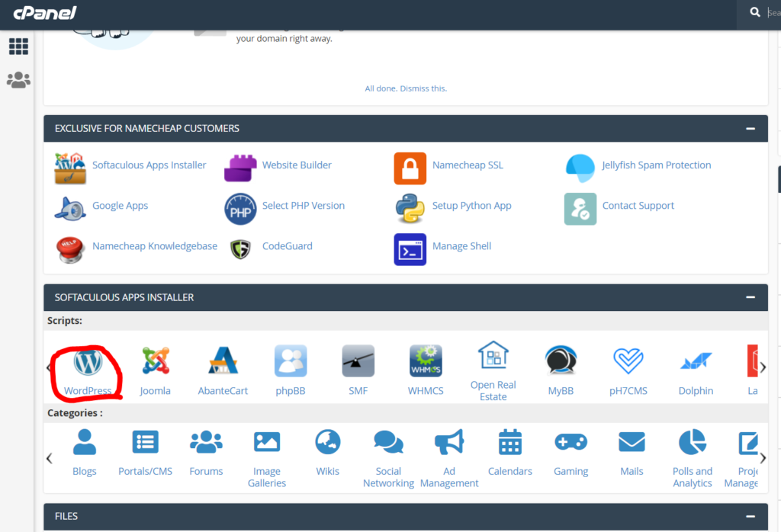Open the Select PHP Version icon
The width and height of the screenshot is (781, 532).
pos(240,209)
